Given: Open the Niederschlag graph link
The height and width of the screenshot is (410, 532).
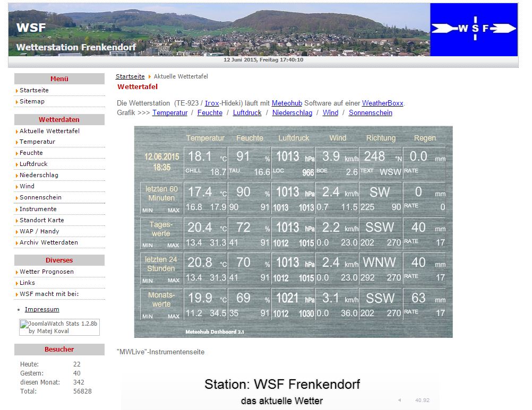Looking at the screenshot, I should (x=292, y=113).
